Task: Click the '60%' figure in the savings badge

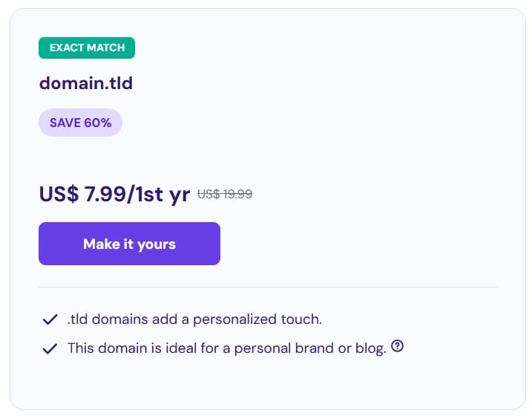Action: coord(97,123)
